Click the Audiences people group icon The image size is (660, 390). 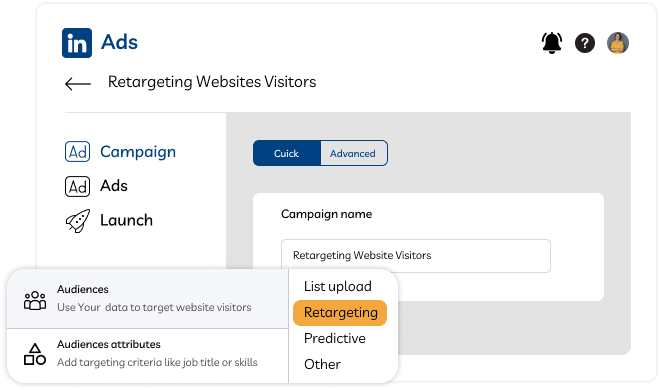coord(35,300)
